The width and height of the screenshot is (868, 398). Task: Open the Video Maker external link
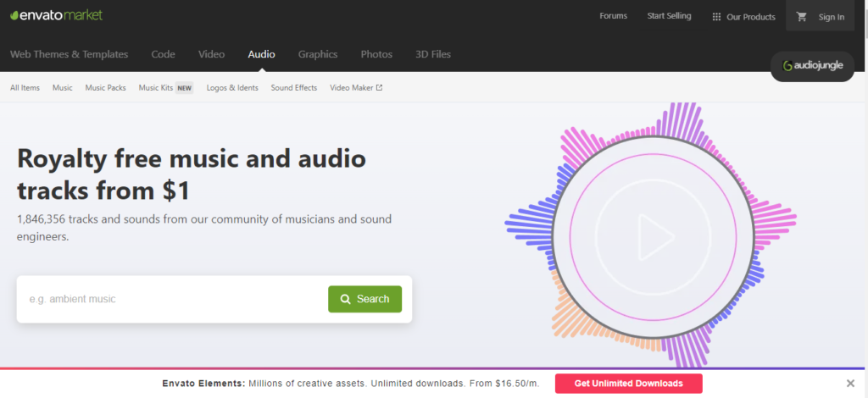coord(356,87)
